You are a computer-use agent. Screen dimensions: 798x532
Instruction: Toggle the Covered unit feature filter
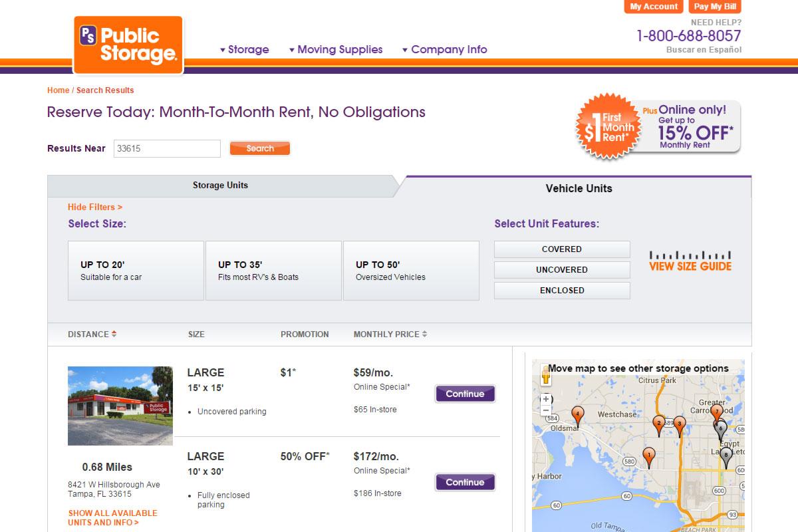[x=562, y=249]
